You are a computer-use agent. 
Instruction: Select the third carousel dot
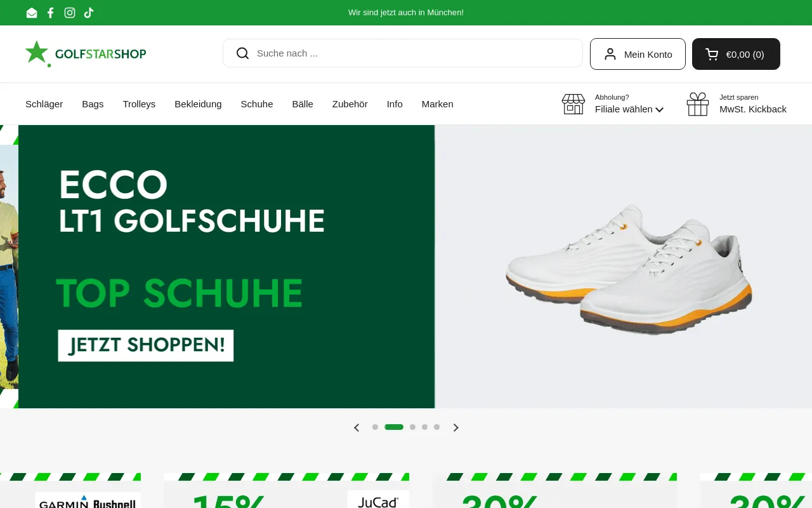412,427
